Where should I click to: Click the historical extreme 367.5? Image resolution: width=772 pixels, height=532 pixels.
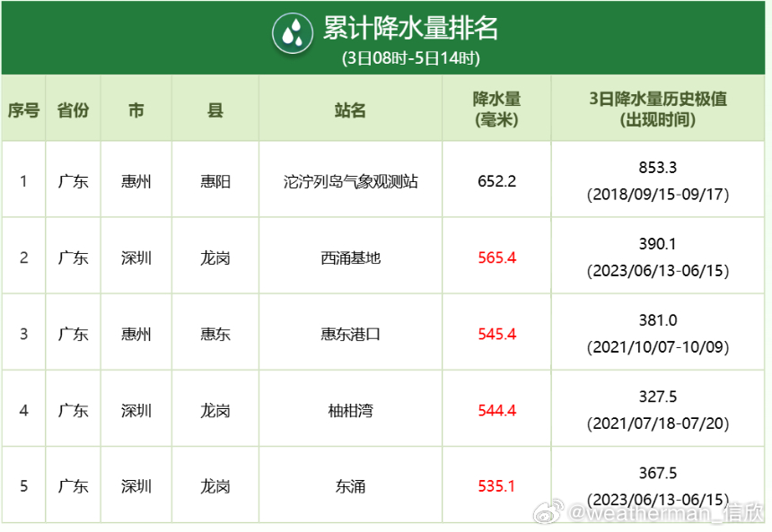click(658, 473)
